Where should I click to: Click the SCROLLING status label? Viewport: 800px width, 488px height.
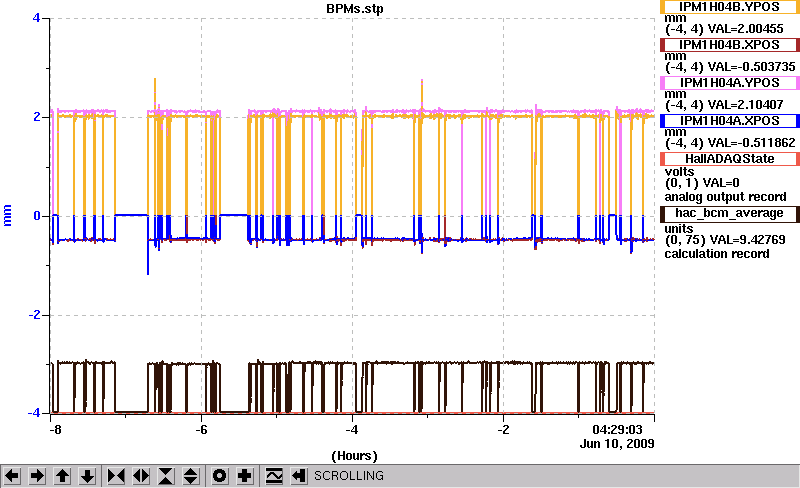pos(349,476)
